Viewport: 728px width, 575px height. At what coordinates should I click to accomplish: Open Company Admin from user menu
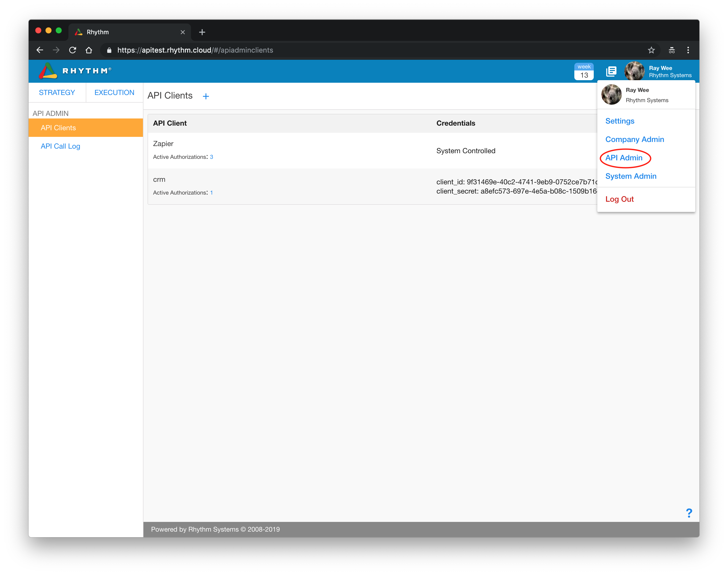(634, 139)
